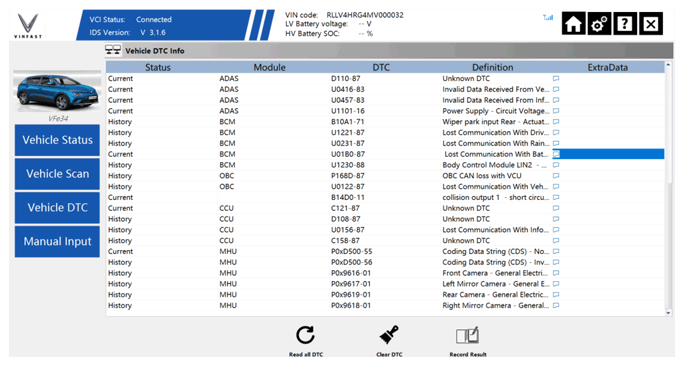
Task: Open extra data icon for B14D0-11
Action: click(x=556, y=197)
